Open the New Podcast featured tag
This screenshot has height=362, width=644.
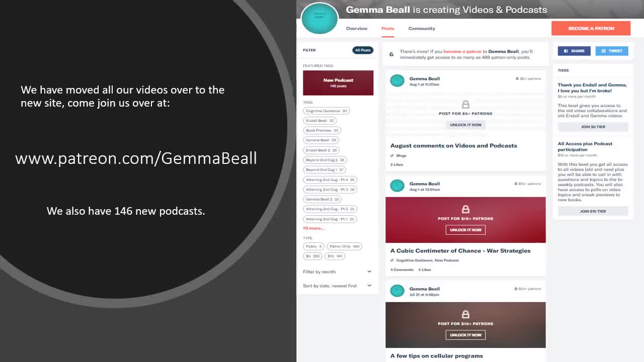tap(338, 82)
